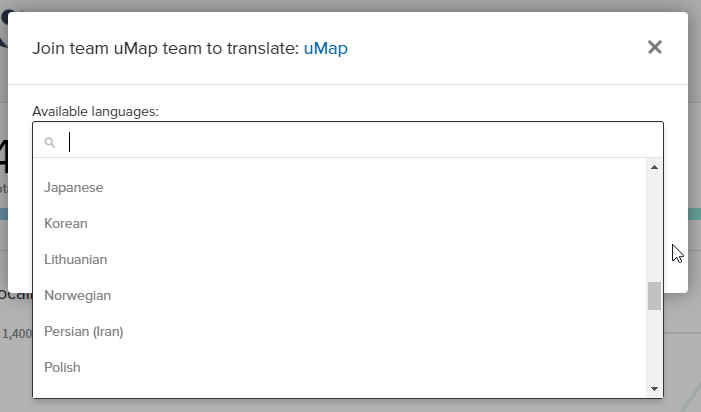
Task: Select the Norwegian language option
Action: pyautogui.click(x=78, y=295)
